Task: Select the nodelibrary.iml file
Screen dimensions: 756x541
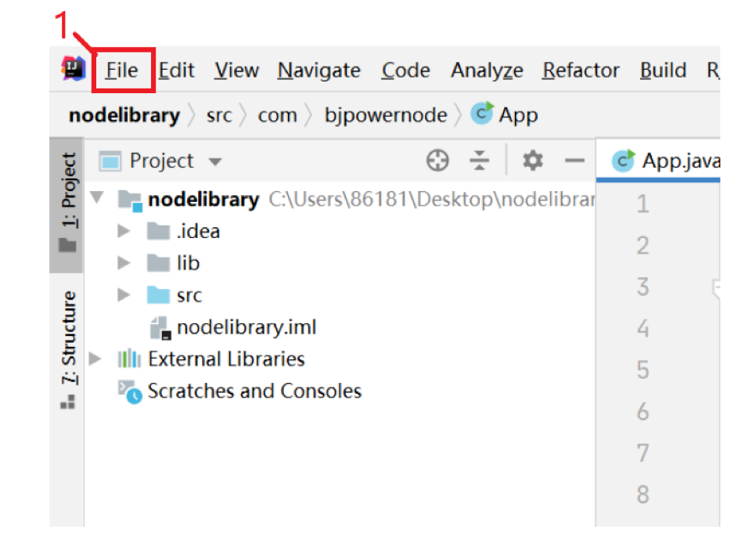Action: click(x=340, y=327)
